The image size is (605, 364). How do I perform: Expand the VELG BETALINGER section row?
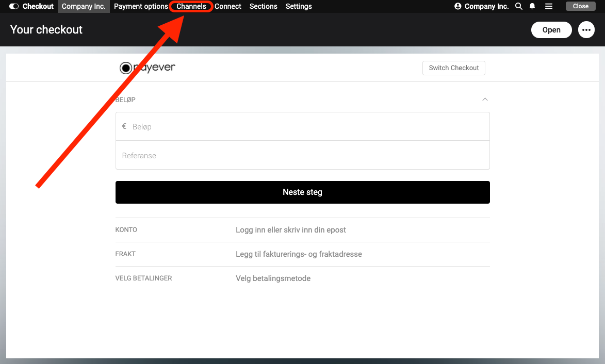(x=302, y=278)
